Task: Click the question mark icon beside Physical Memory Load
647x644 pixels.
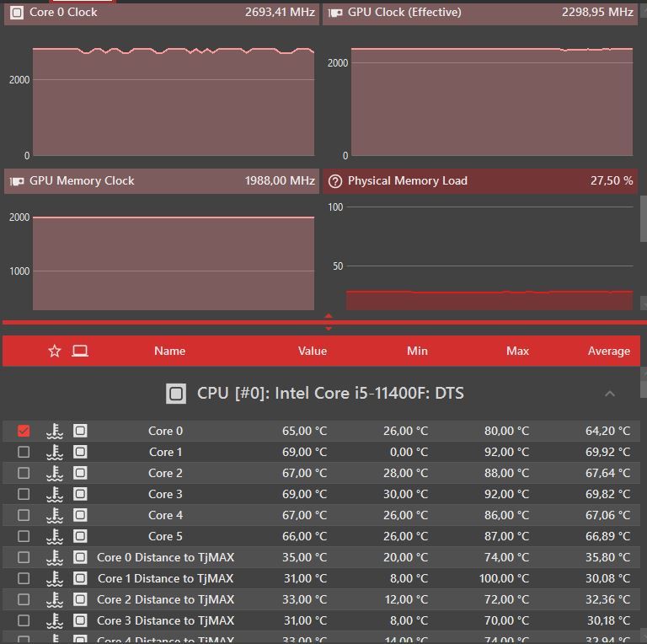Action: [335, 181]
